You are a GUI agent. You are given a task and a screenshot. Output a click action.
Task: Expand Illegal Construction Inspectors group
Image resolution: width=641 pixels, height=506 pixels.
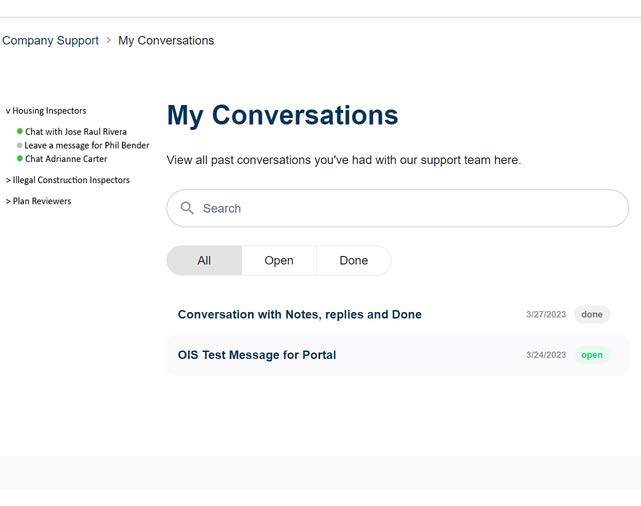tap(8, 180)
